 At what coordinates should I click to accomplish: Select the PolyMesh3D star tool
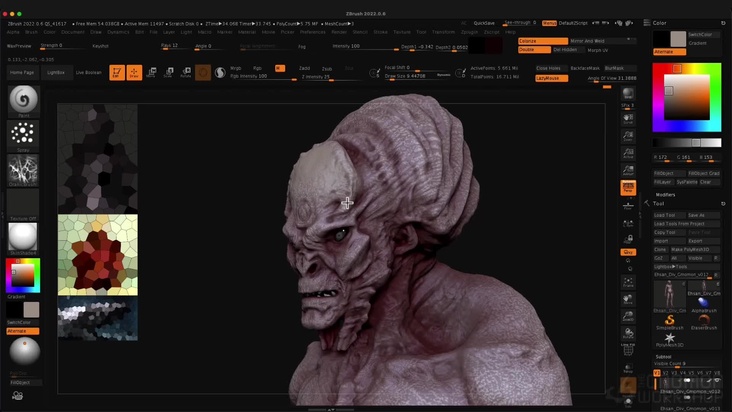(669, 339)
